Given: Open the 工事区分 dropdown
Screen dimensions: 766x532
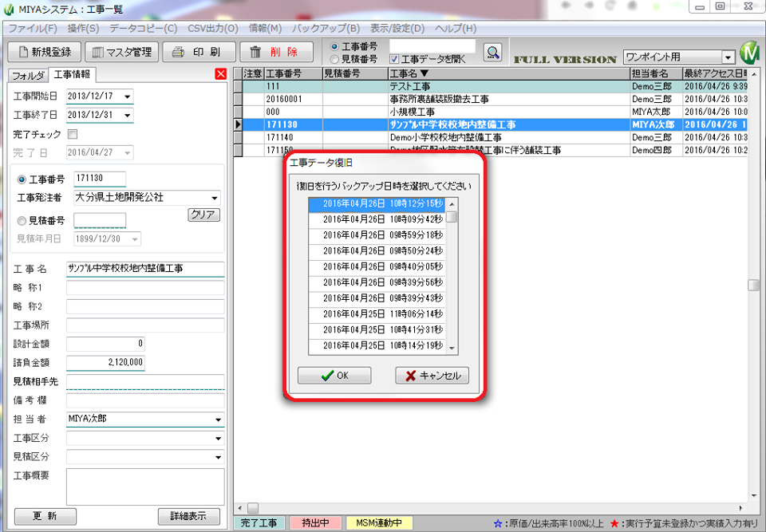Looking at the screenshot, I should pos(218,438).
